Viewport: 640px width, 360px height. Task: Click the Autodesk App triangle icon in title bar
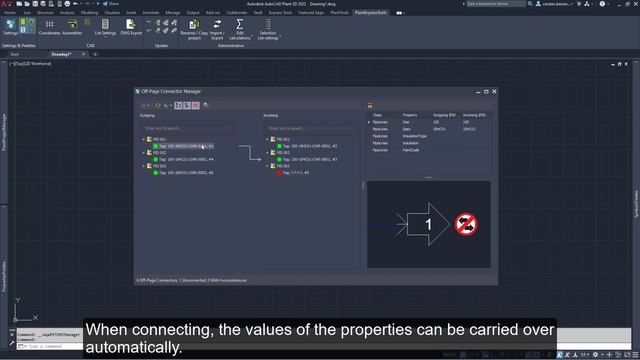click(587, 4)
